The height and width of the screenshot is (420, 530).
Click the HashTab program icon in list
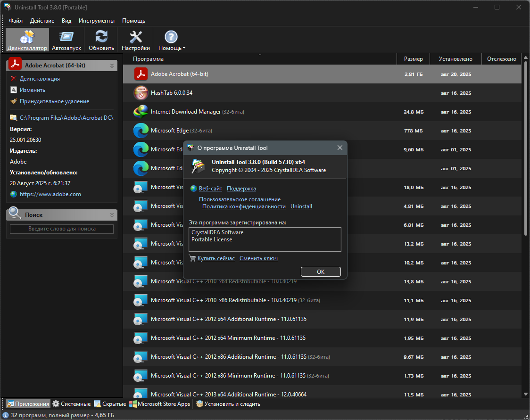point(141,93)
